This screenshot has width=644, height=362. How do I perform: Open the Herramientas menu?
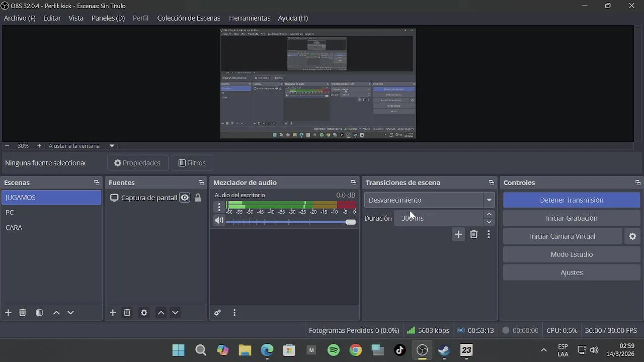coord(250,18)
